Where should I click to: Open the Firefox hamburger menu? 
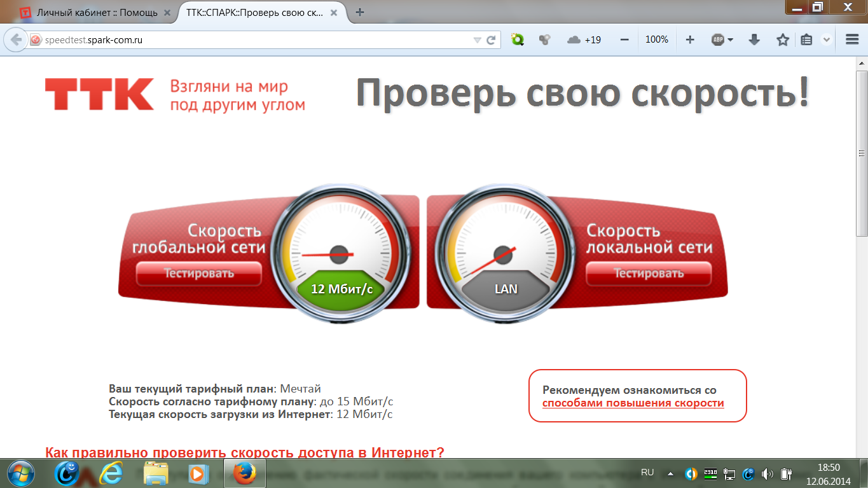point(853,39)
